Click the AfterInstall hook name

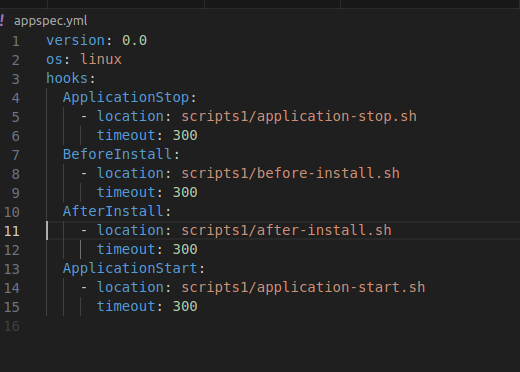pyautogui.click(x=113, y=212)
